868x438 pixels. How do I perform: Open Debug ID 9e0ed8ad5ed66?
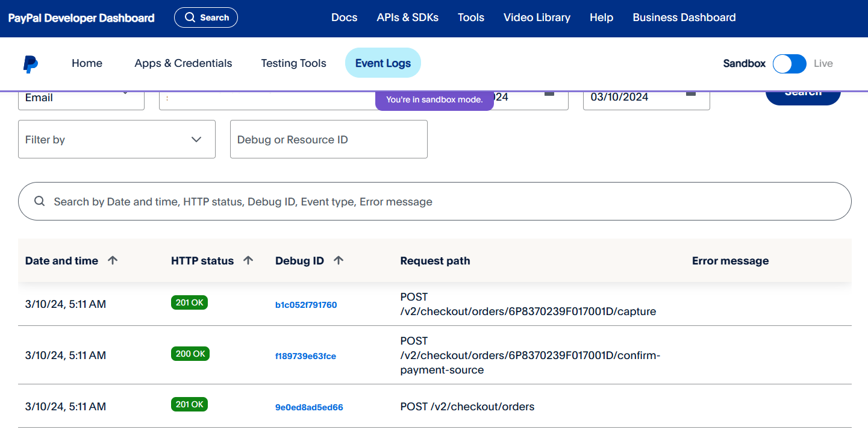pos(309,407)
